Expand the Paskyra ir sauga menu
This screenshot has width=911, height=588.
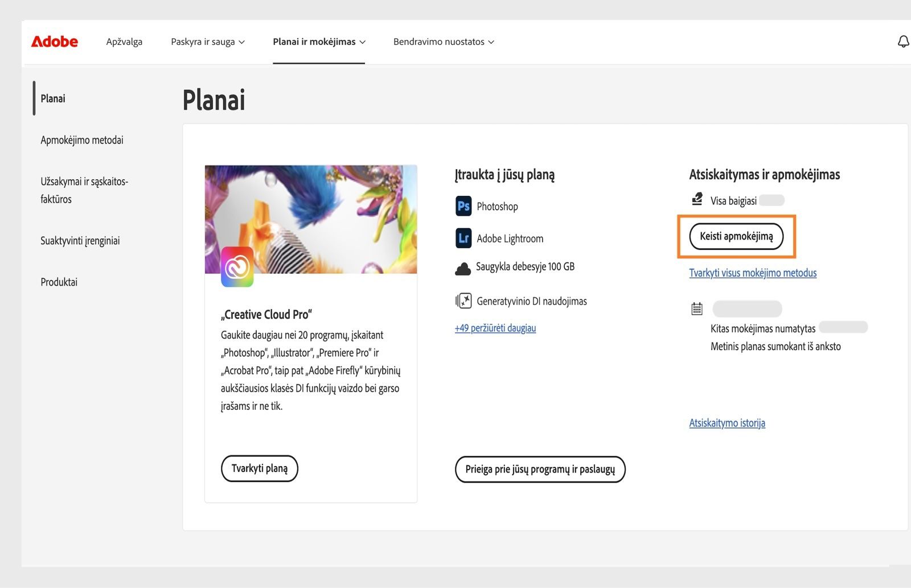(x=208, y=42)
